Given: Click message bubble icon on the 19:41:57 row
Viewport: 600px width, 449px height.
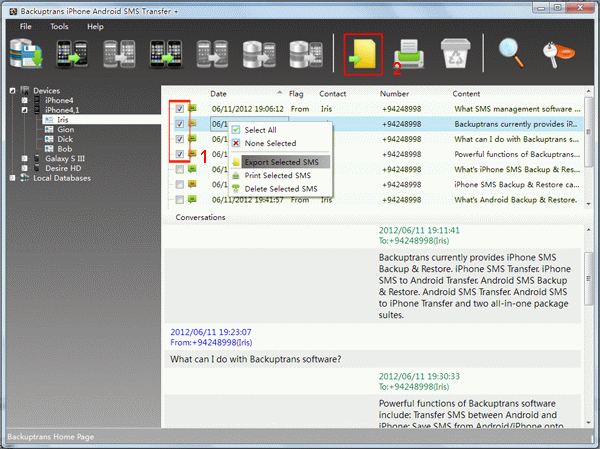Looking at the screenshot, I should tap(192, 199).
